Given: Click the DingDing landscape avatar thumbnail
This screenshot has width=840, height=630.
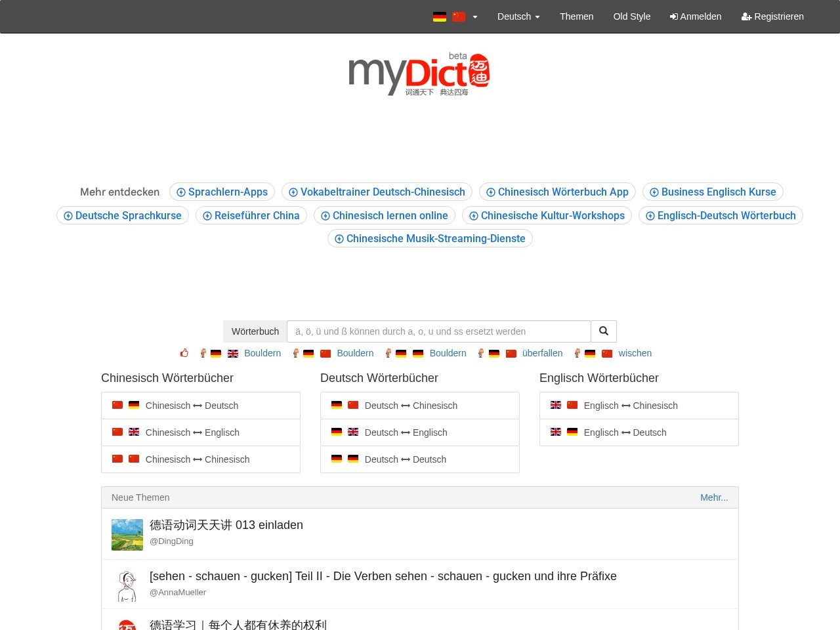Looking at the screenshot, I should 127,535.
